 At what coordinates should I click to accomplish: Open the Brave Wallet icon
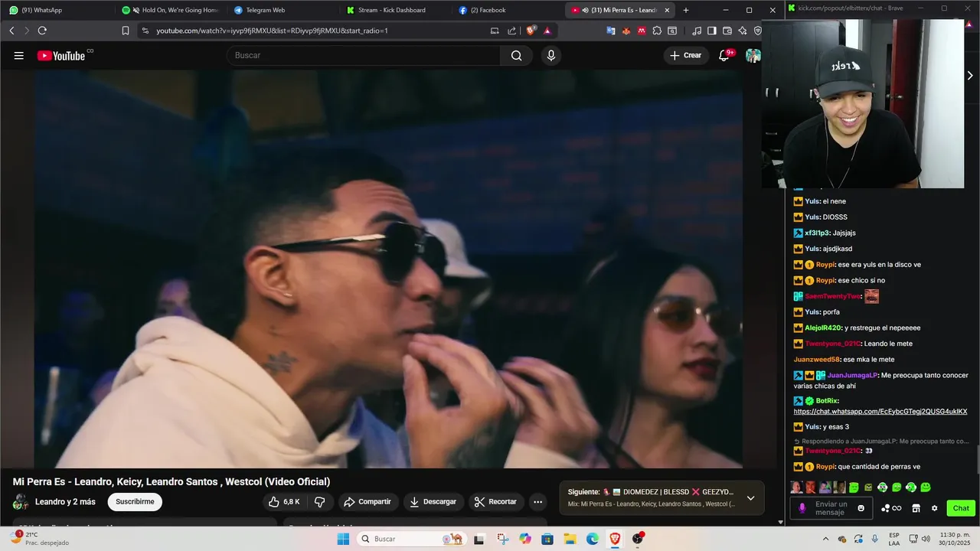(727, 31)
